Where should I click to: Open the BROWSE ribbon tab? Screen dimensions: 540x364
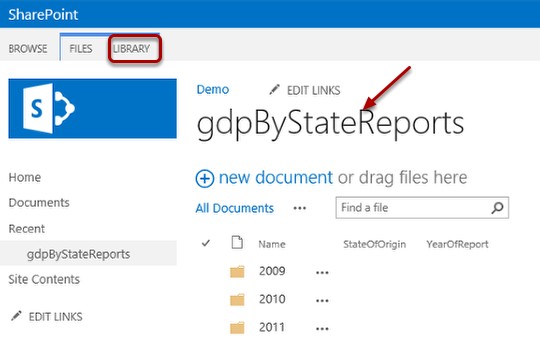click(28, 49)
